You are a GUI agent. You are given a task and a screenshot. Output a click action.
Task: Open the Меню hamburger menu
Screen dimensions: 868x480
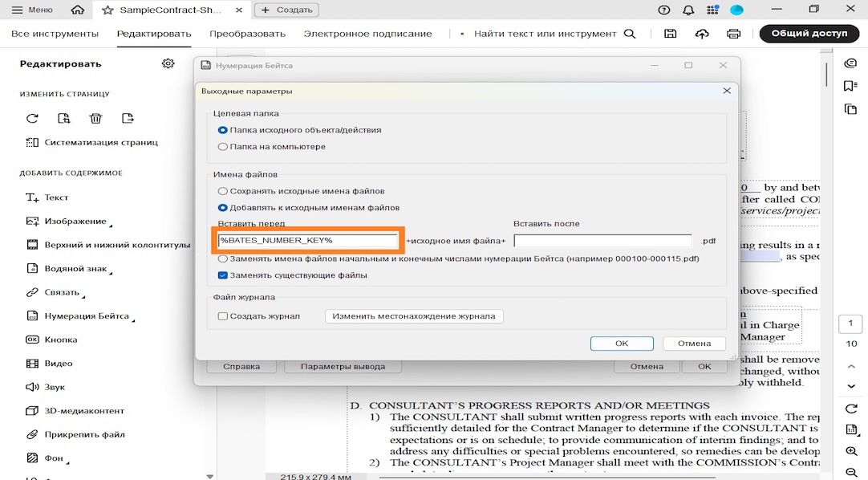tap(31, 10)
